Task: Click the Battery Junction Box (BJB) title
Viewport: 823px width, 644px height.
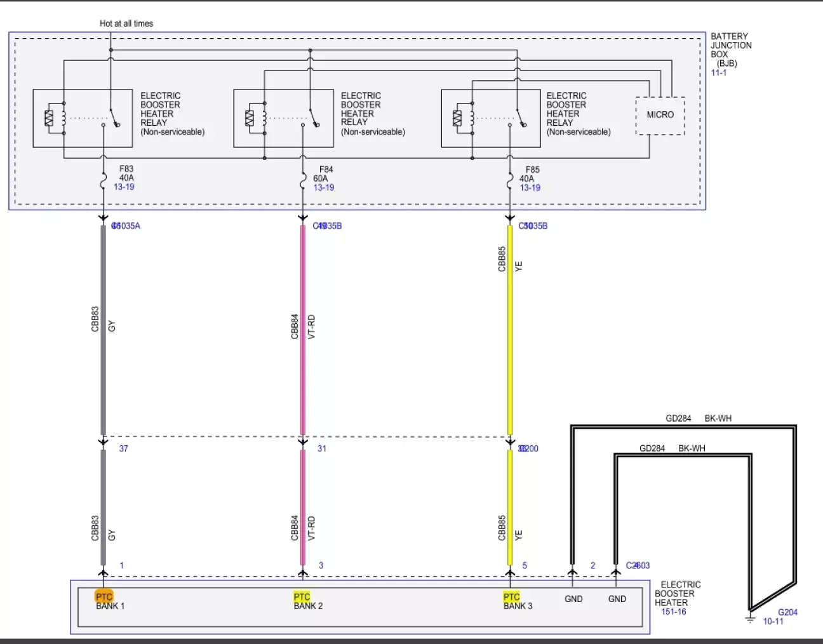Action: (731, 50)
